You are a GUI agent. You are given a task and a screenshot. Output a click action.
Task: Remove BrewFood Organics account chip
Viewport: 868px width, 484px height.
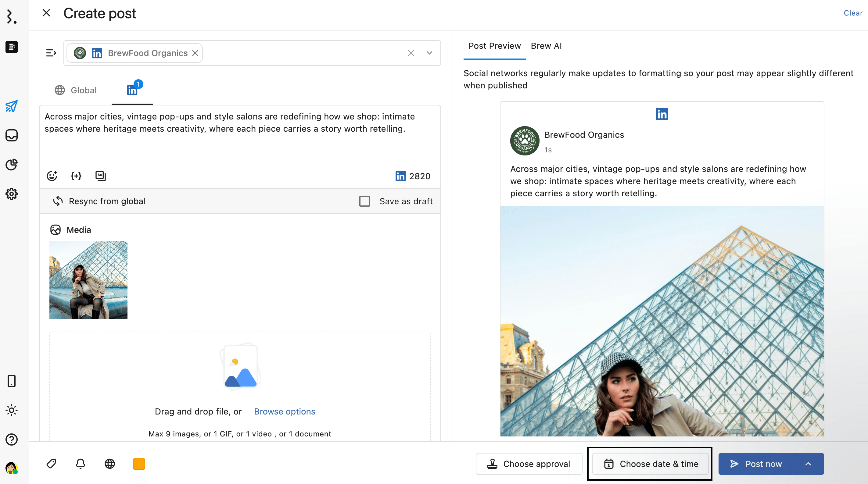(195, 53)
